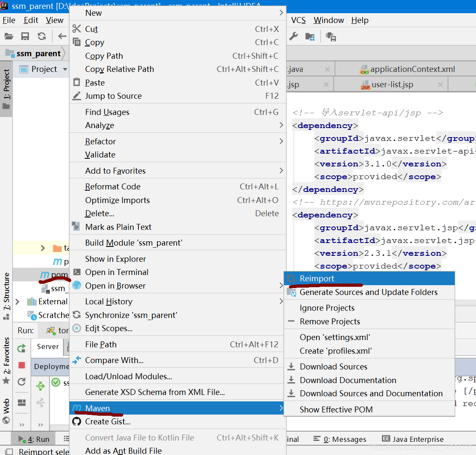Choose Create 'profiles.xml'
Viewport: 476px width, 455px height.
point(369,351)
